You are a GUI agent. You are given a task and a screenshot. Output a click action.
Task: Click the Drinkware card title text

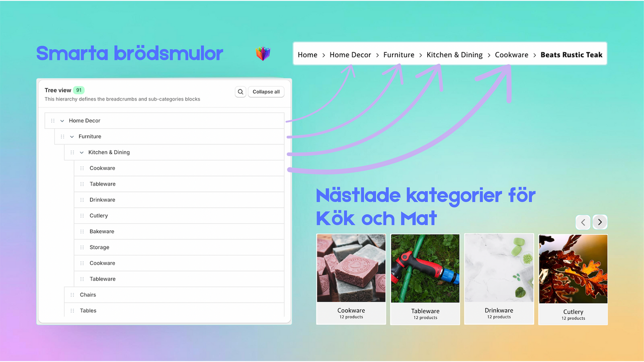tap(499, 310)
